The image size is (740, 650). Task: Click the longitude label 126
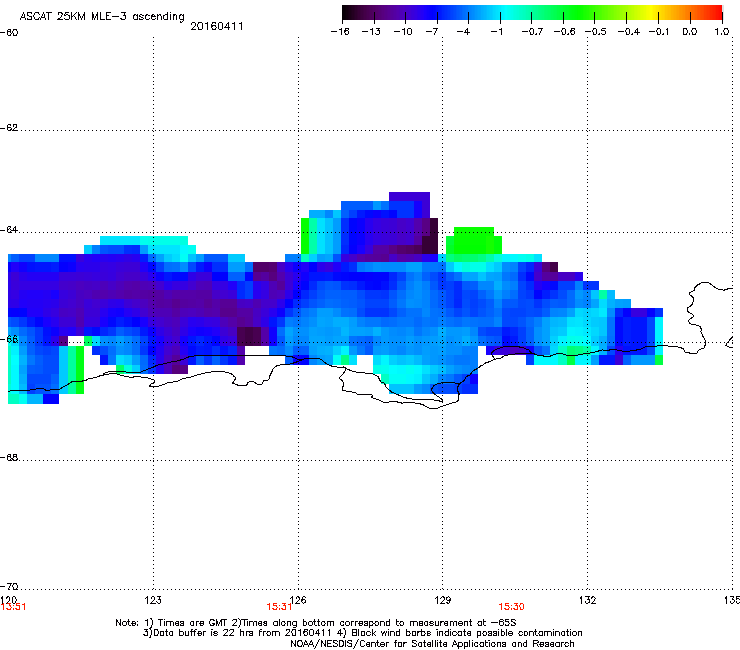[x=298, y=600]
